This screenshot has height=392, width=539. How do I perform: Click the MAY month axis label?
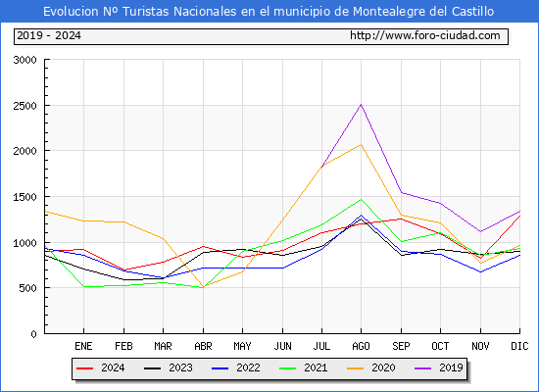(243, 346)
